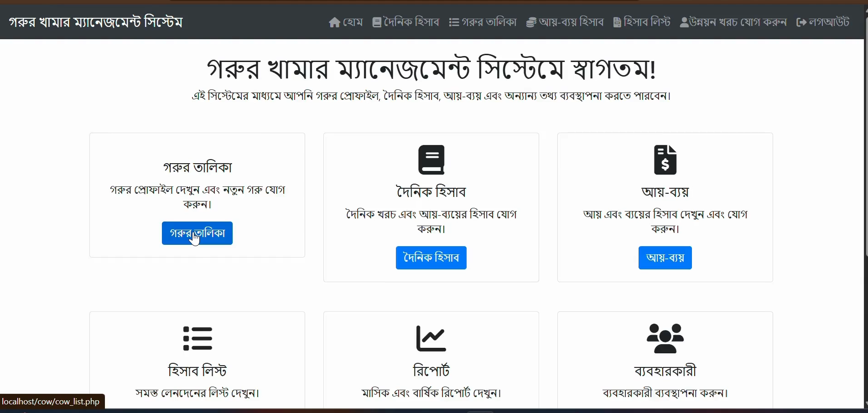Screen dimensions: 868x413
Task: Click the আয়-ব্যয় button
Action: tap(665, 258)
